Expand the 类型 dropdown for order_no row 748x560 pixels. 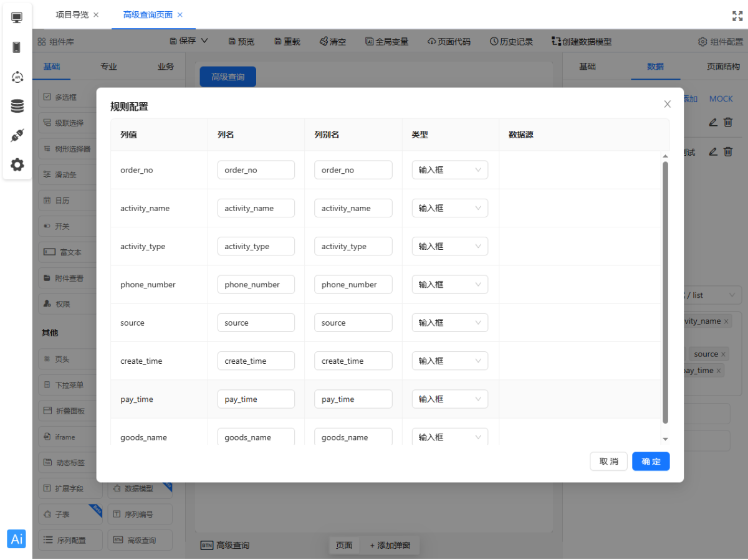[449, 170]
